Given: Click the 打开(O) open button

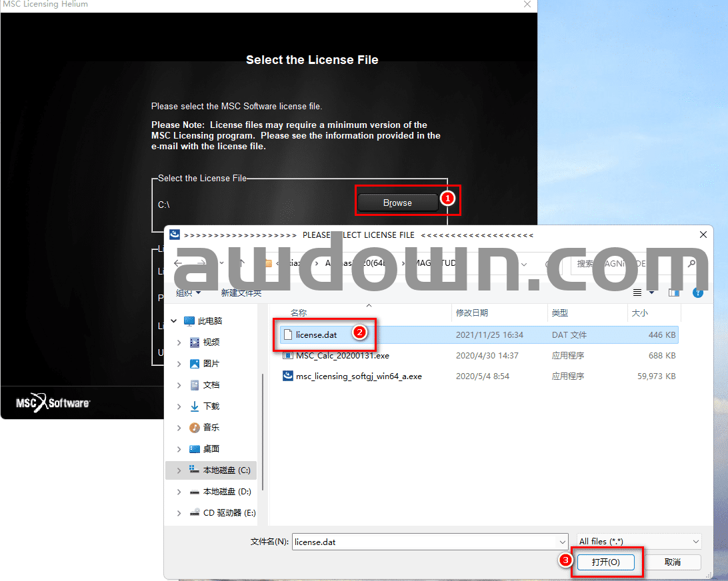Looking at the screenshot, I should coord(605,562).
